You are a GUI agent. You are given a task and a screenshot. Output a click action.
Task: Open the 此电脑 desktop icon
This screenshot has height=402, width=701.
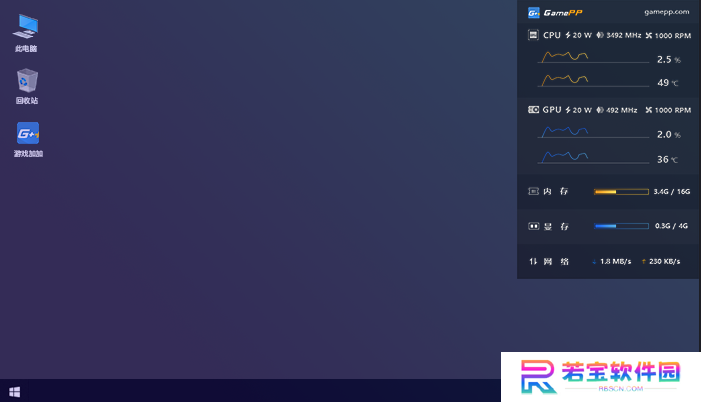(26, 33)
